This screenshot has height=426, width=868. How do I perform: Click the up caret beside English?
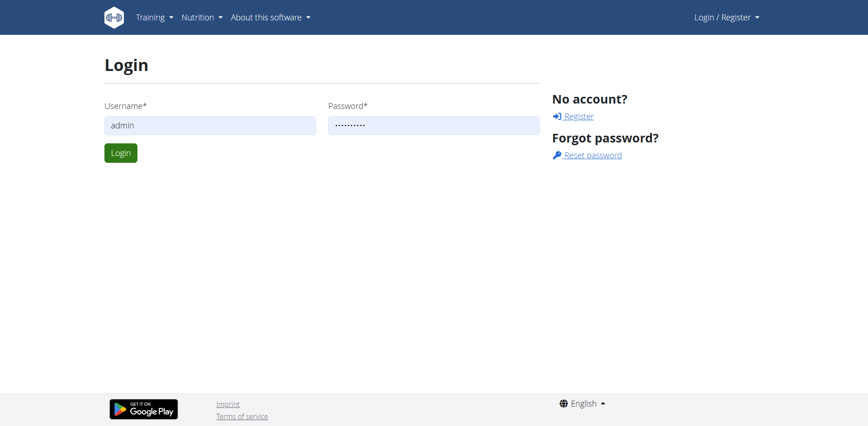tap(603, 403)
